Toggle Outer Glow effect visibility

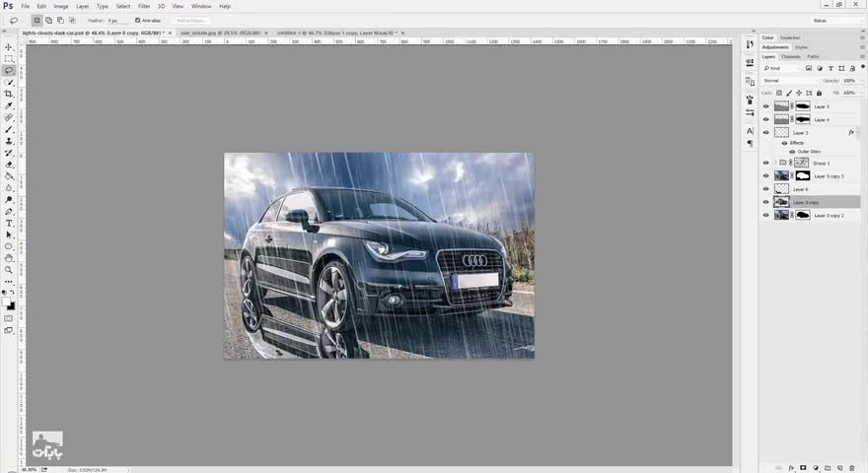pyautogui.click(x=792, y=152)
